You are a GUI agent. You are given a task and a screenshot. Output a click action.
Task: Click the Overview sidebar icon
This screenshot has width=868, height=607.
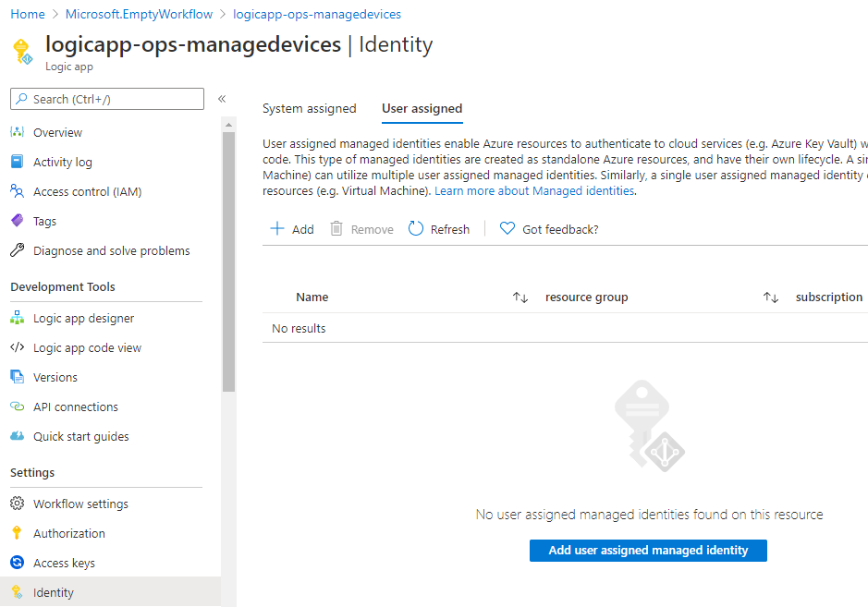pyautogui.click(x=18, y=132)
